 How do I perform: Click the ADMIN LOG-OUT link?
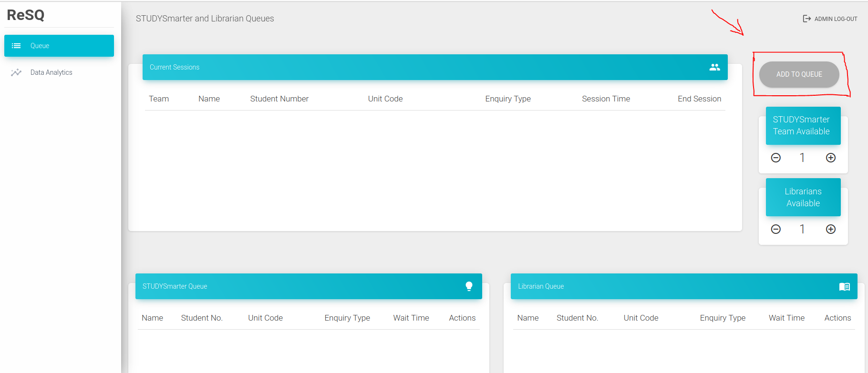[x=835, y=19]
